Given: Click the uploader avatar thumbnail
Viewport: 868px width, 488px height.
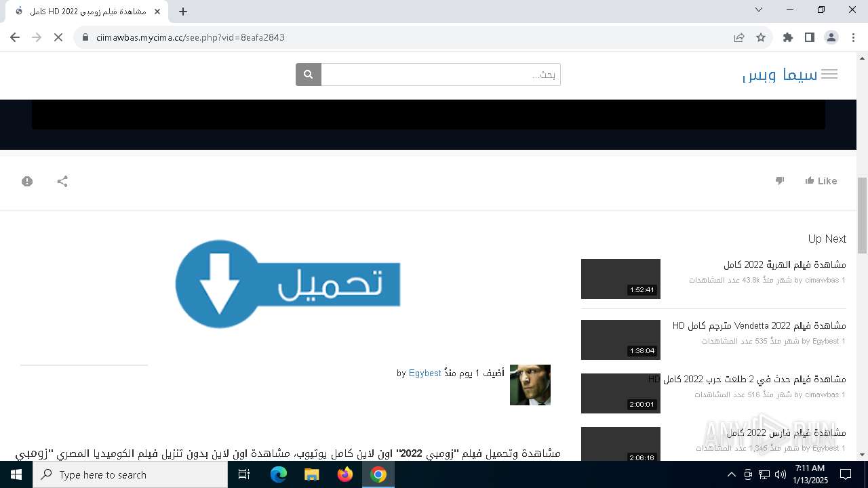Looking at the screenshot, I should (530, 385).
